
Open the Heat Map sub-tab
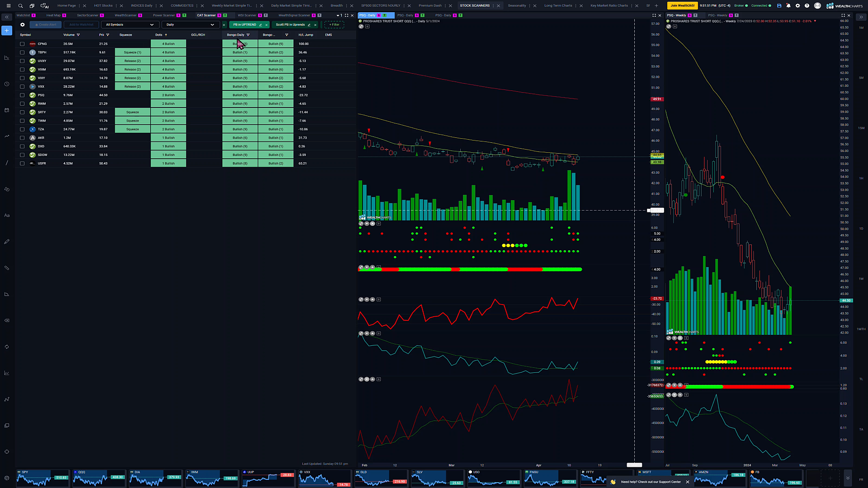[x=53, y=15]
